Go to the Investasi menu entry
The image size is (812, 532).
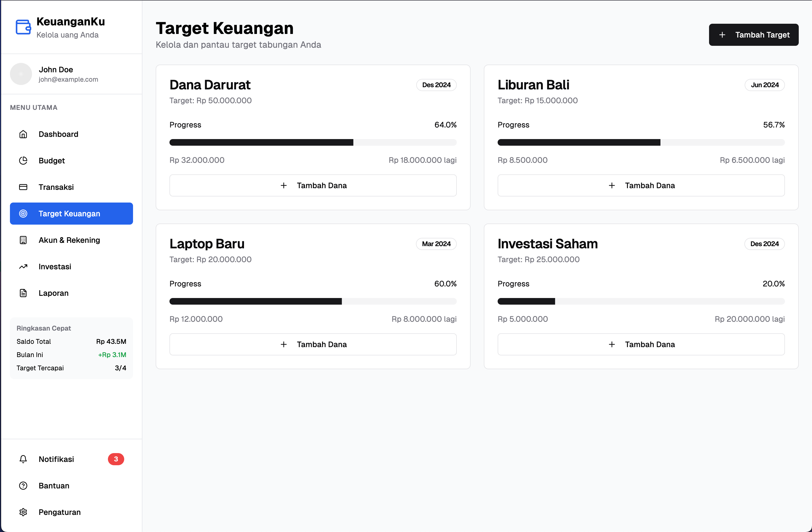tap(71, 267)
